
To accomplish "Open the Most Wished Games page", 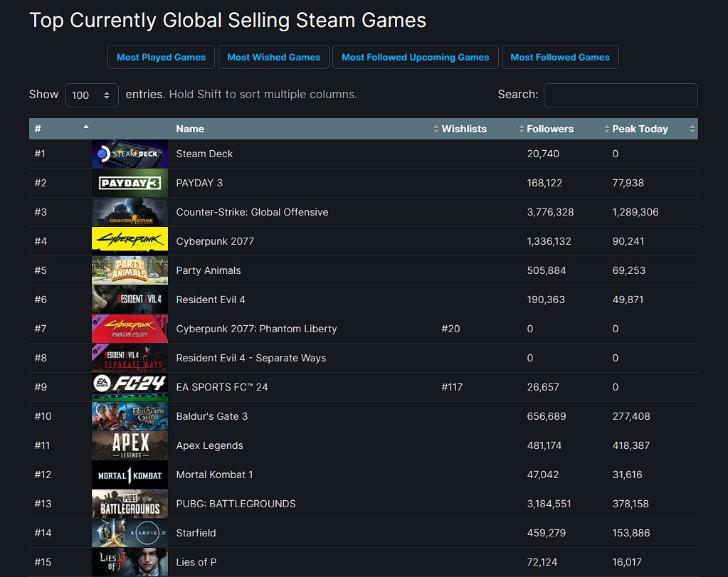I will point(273,57).
